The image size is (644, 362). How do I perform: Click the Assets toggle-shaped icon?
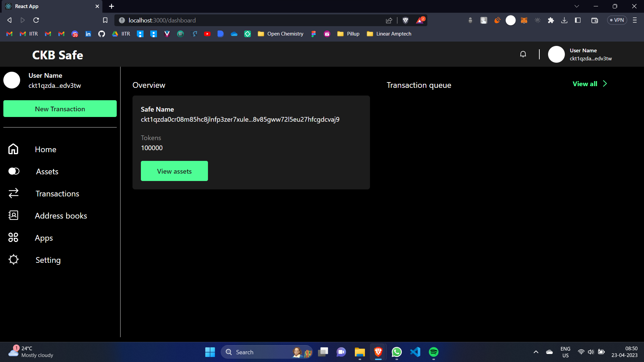14,171
